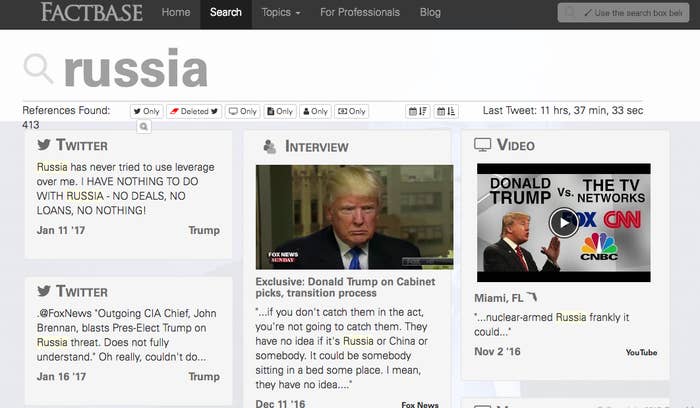The width and height of the screenshot is (700, 408).
Task: Sort results by date descending
Action: pos(418,111)
